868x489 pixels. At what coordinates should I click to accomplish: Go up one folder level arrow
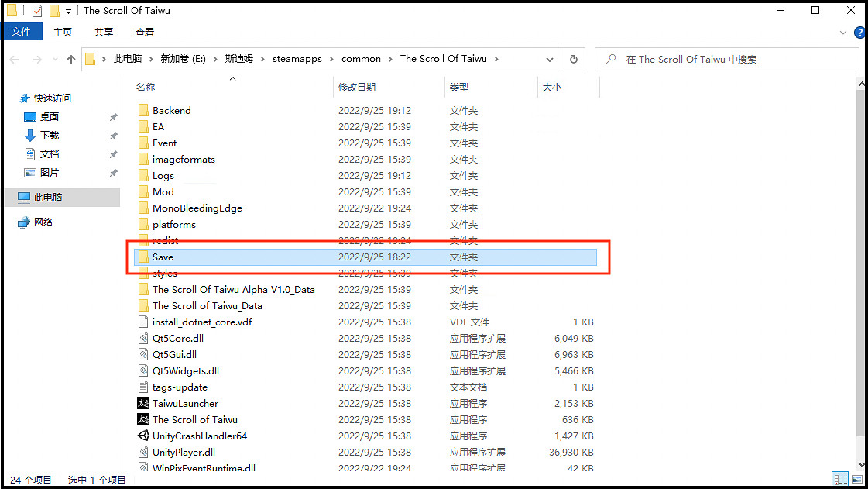71,59
